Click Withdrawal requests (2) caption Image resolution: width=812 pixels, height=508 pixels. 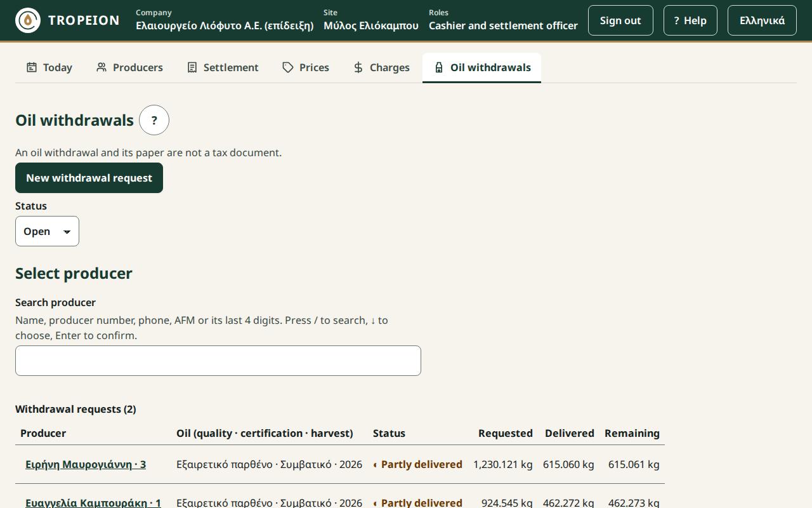tap(75, 409)
